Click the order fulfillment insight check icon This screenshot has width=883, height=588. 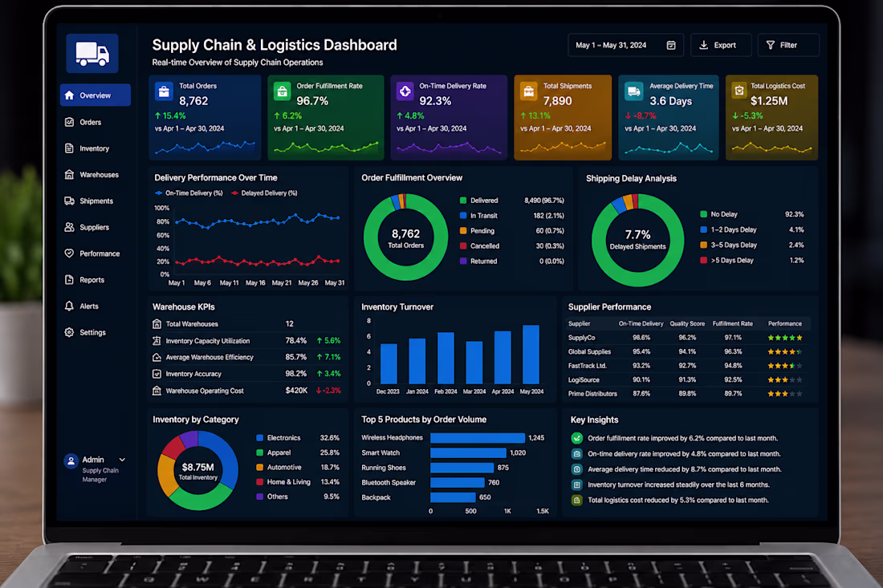(x=576, y=438)
